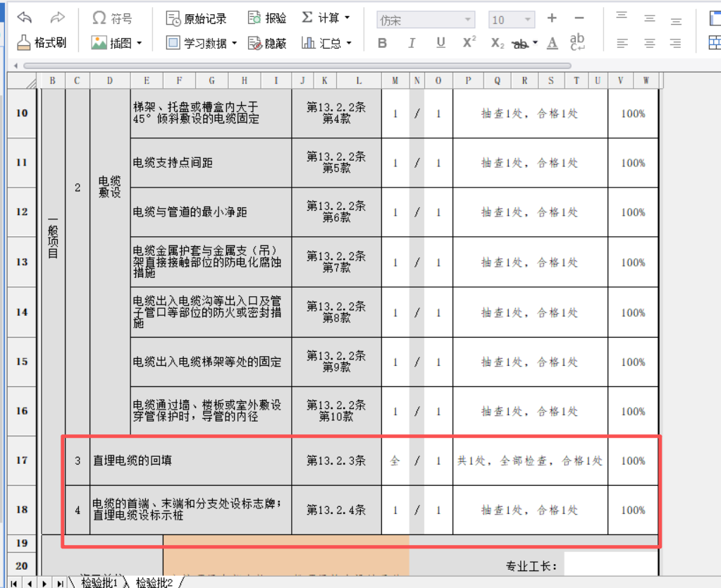Click 共1处，全部检查，合格1处 cell
721x588 pixels.
(530, 460)
